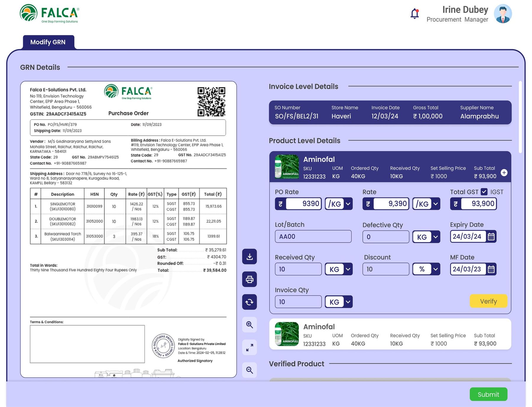Open the Discount % type dropdown

tap(426, 269)
